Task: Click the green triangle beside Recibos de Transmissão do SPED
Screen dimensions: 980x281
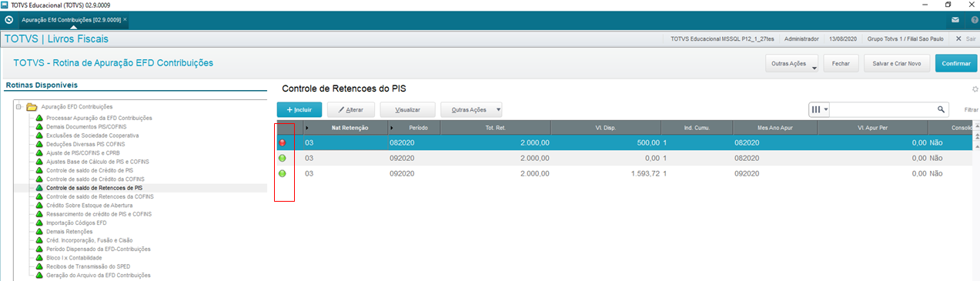Action: pyautogui.click(x=40, y=266)
